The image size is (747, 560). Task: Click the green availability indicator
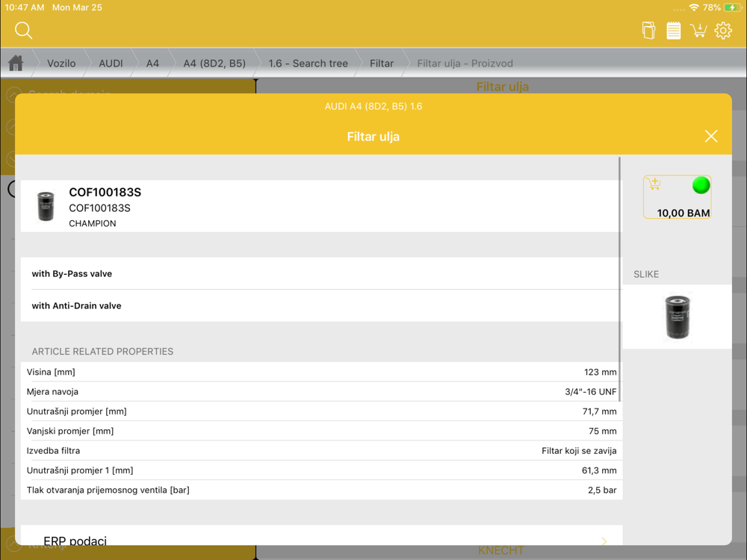pyautogui.click(x=701, y=185)
